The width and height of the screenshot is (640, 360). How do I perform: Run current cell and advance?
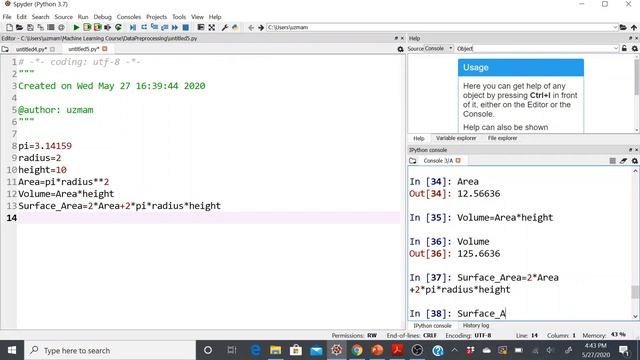(98, 27)
